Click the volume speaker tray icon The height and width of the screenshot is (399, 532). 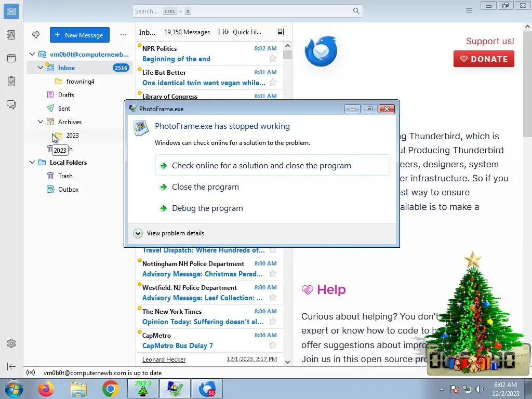coord(480,389)
